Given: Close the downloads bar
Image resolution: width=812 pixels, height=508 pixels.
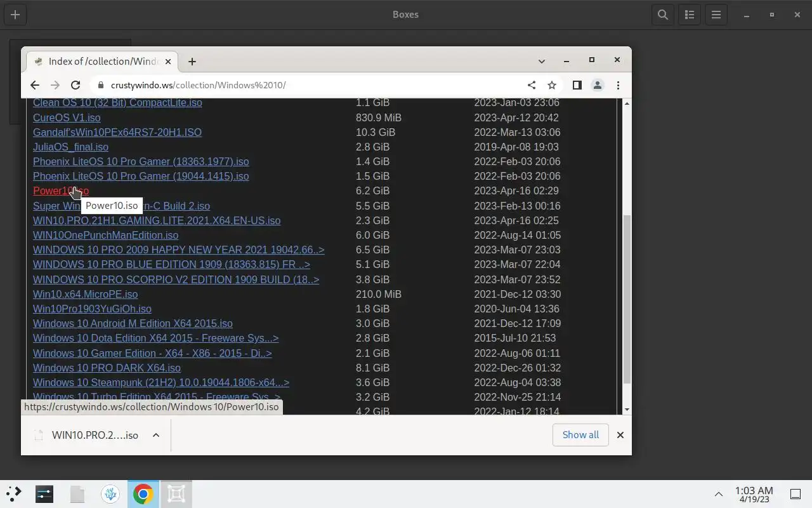Looking at the screenshot, I should pyautogui.click(x=620, y=435).
